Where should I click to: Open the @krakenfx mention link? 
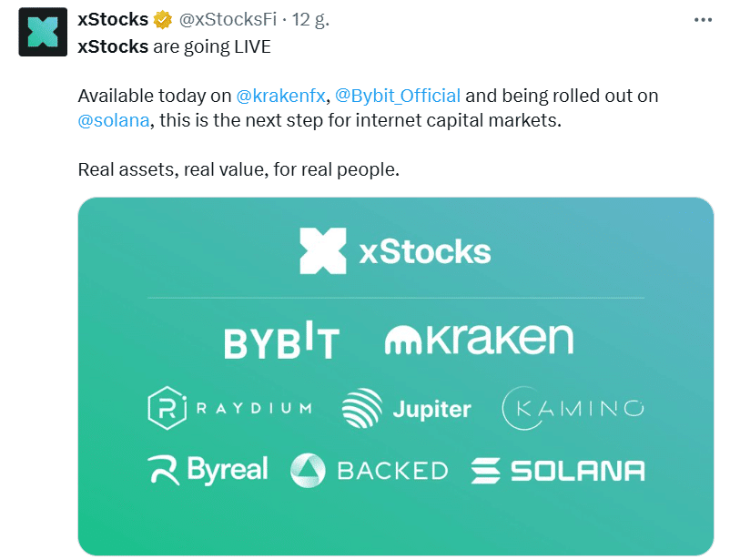pyautogui.click(x=280, y=96)
